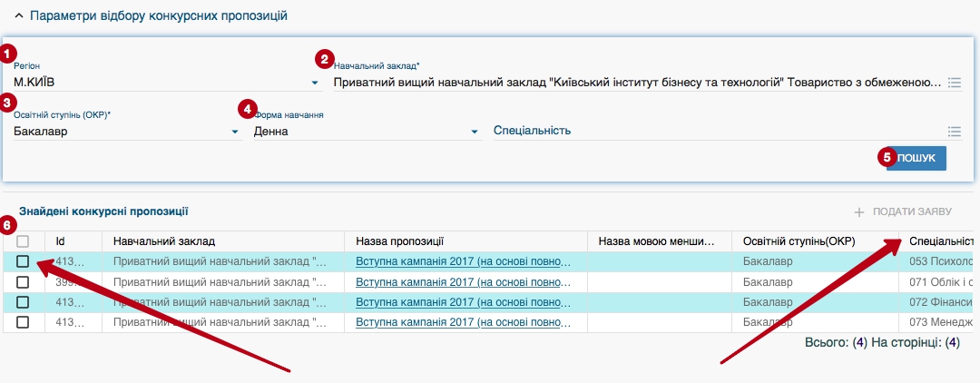Viewport: 980px width, 383px height.
Task: Click the Id column header
Action: tap(61, 241)
